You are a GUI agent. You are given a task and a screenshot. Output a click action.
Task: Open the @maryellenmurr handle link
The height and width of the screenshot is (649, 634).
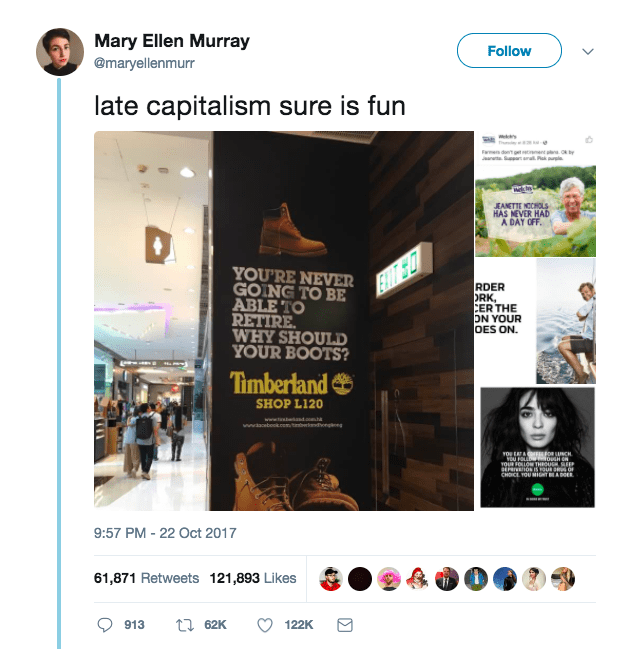click(x=144, y=63)
